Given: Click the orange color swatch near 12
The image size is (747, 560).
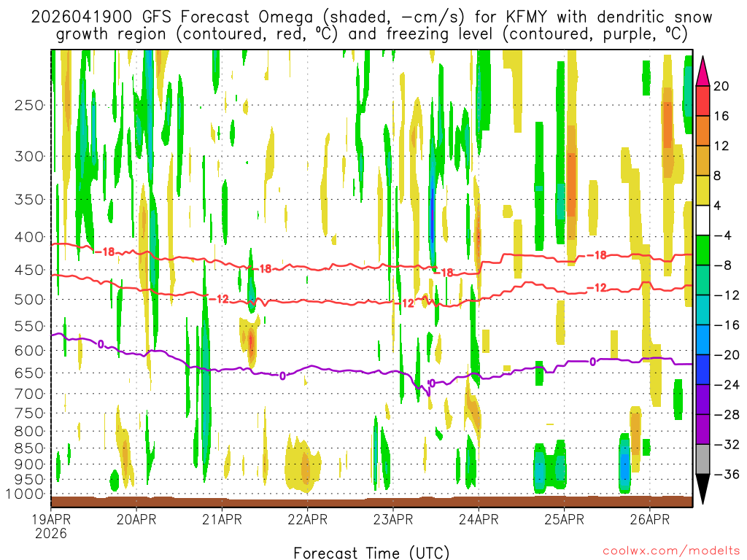Looking at the screenshot, I should tap(703, 131).
